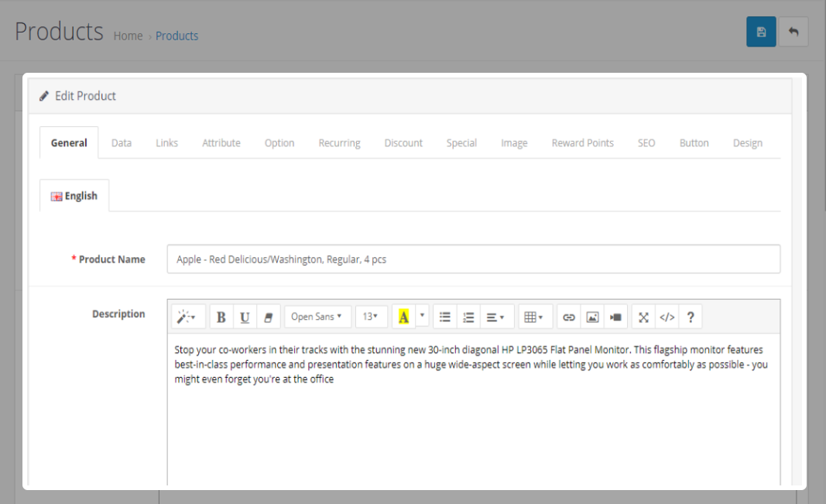Click the eraser Remove Font Style icon
The image size is (826, 504).
click(268, 317)
